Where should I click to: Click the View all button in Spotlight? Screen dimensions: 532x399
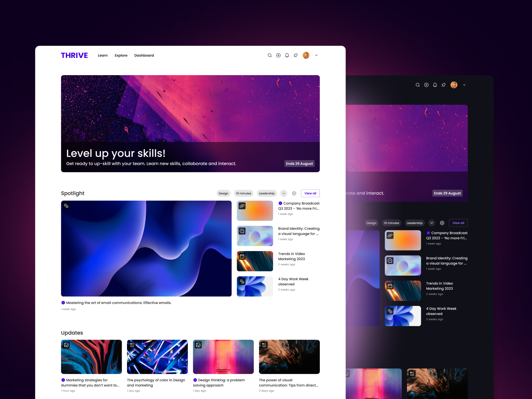pos(310,193)
